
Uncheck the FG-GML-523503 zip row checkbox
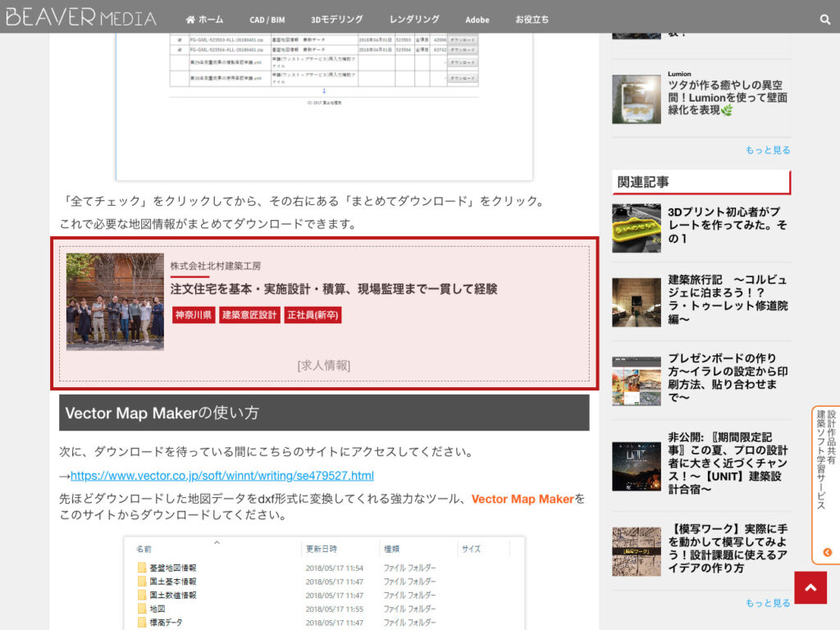coord(180,39)
